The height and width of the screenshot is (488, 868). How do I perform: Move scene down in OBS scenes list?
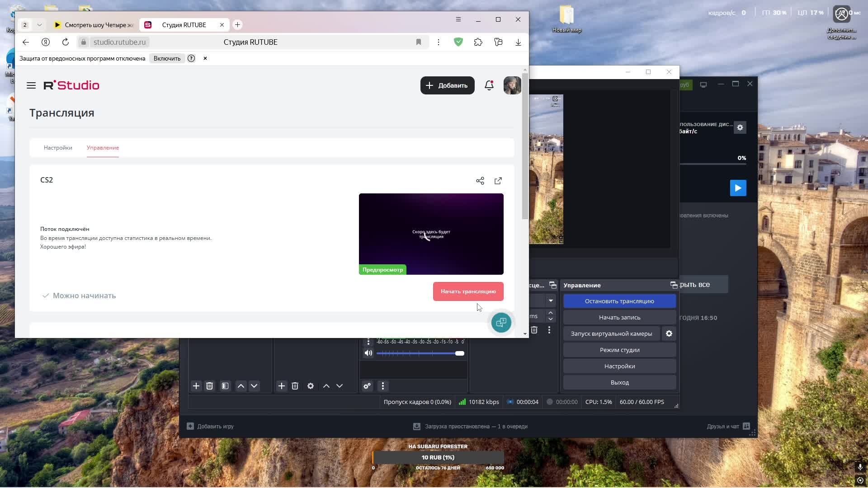pyautogui.click(x=254, y=386)
